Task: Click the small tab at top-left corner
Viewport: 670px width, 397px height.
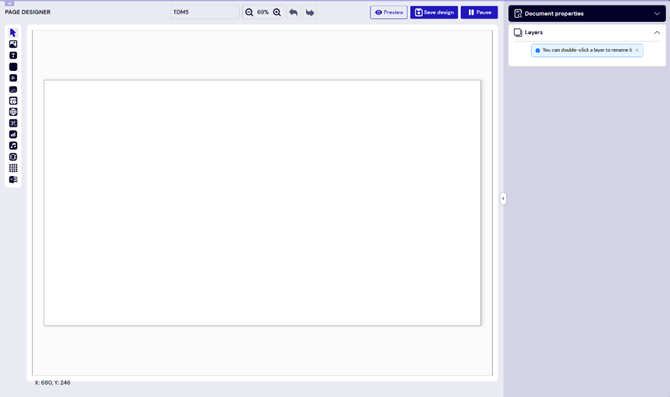Action: [x=9, y=3]
